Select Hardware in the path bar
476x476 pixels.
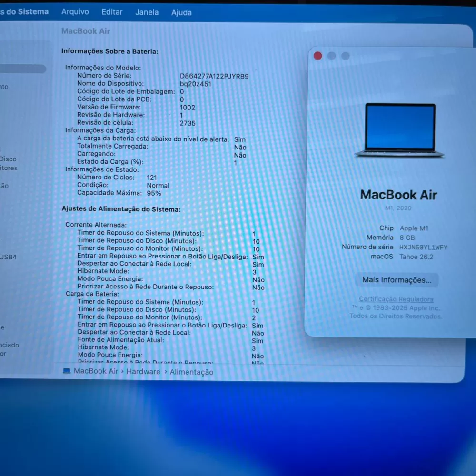(143, 372)
